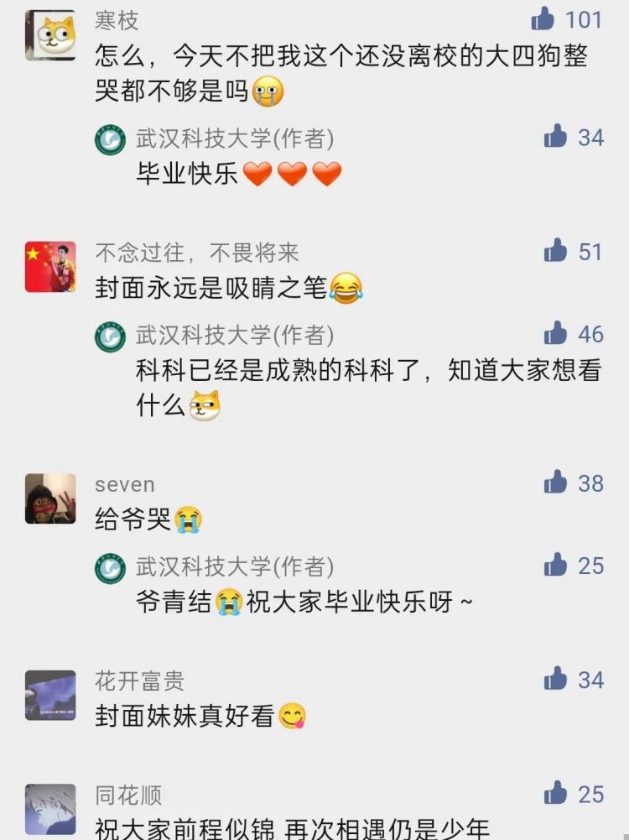Open 寒枝's Shiba dog avatar
The height and width of the screenshot is (840, 629).
click(x=50, y=35)
